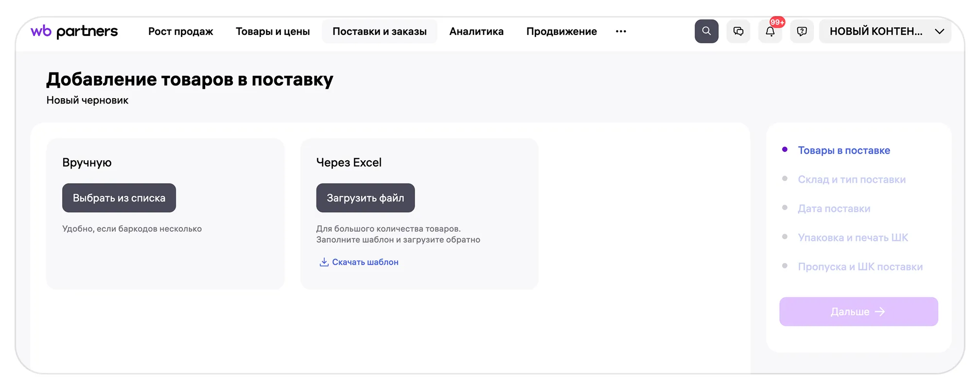This screenshot has width=980, height=389.
Task: Go to Упаковка и печать ШК step
Action: [853, 238]
